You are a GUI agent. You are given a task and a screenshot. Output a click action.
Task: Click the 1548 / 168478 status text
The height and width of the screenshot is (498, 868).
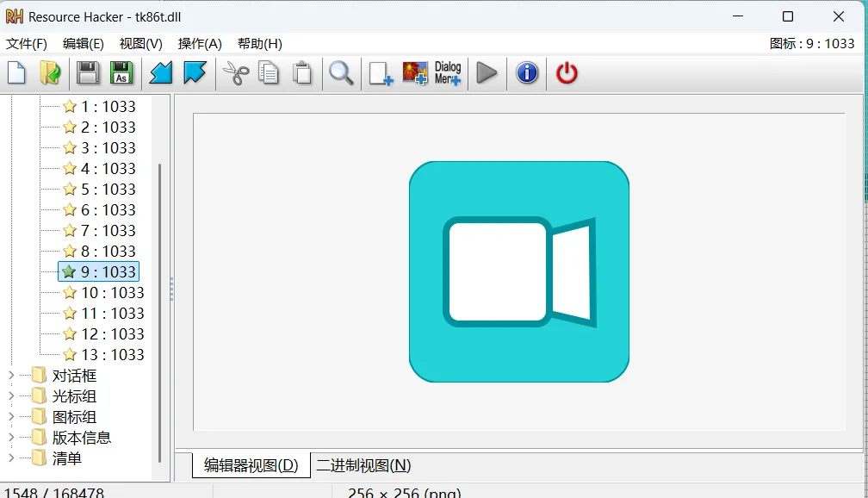tap(54, 493)
